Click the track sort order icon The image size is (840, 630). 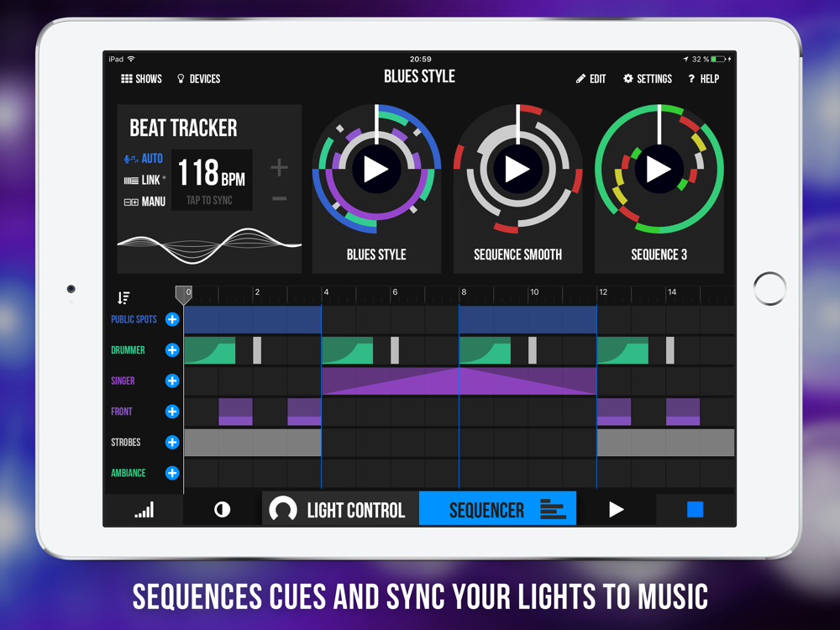click(x=123, y=298)
